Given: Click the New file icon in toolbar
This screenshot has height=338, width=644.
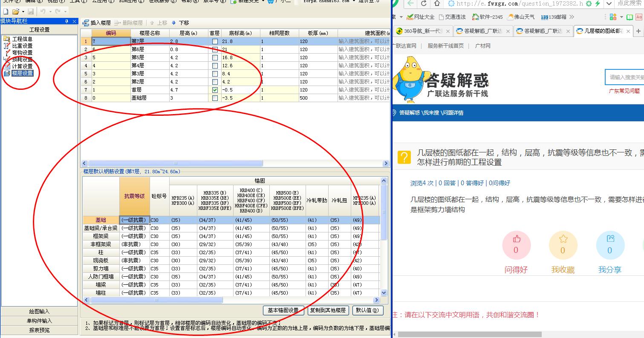Looking at the screenshot, I should 6,11.
